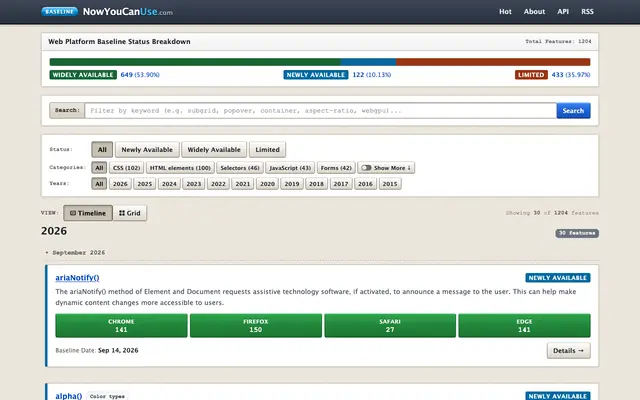Click the Baseline Date Sep 14, 2026 text
This screenshot has width=640, height=400.
click(97, 350)
